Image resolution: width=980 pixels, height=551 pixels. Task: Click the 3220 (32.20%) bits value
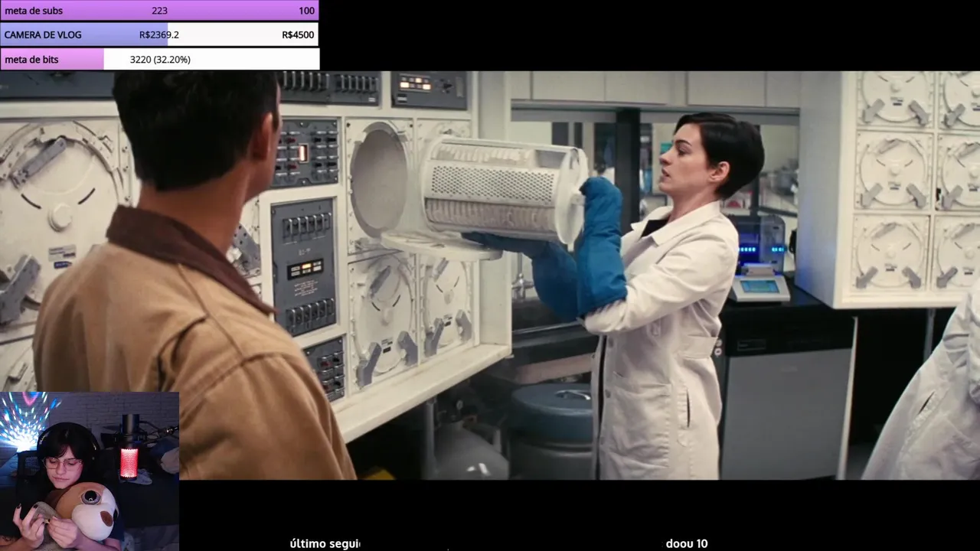click(160, 59)
